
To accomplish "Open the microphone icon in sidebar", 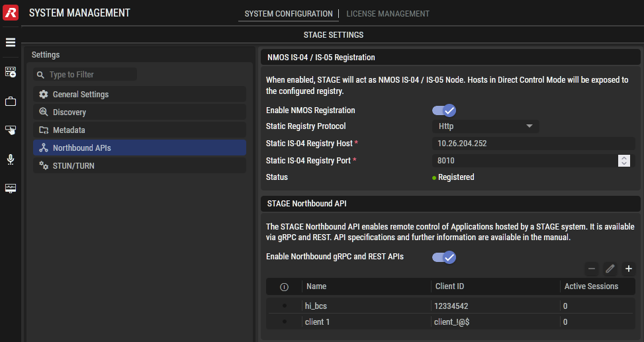I will [x=11, y=159].
